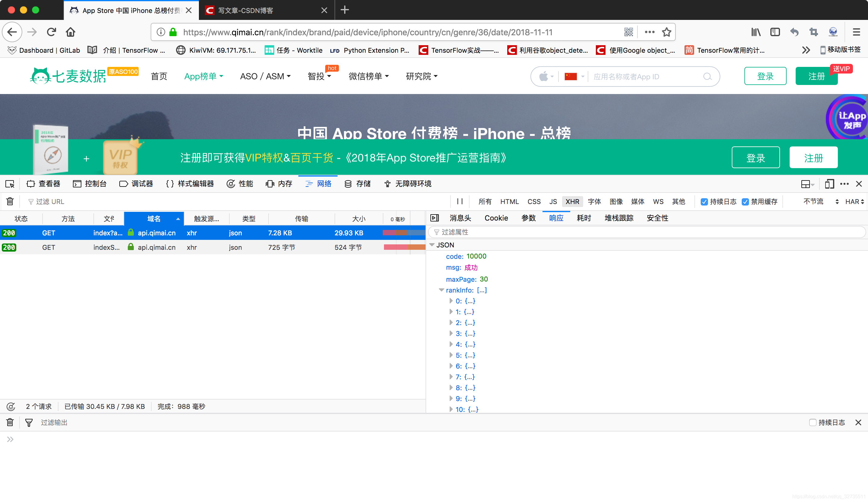This screenshot has height=502, width=868.
Task: Toggle responsive design mode icon
Action: coord(829,184)
